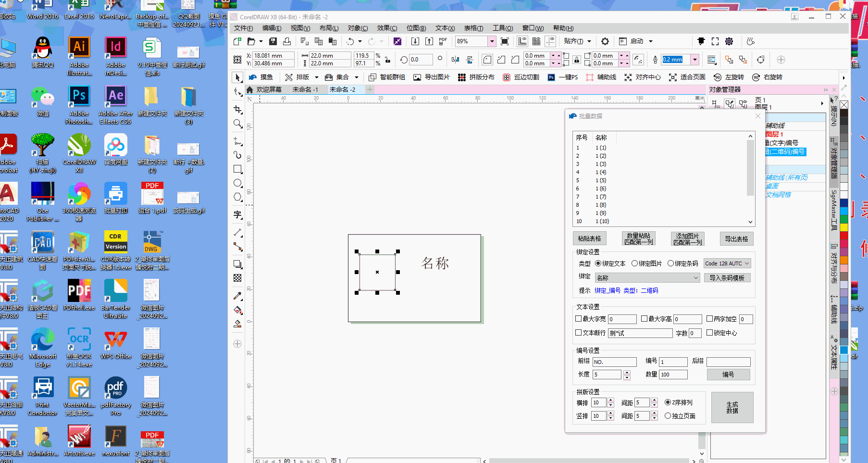The width and height of the screenshot is (868, 463).
Task: Enable the 文本断行 checkbox
Action: click(579, 333)
